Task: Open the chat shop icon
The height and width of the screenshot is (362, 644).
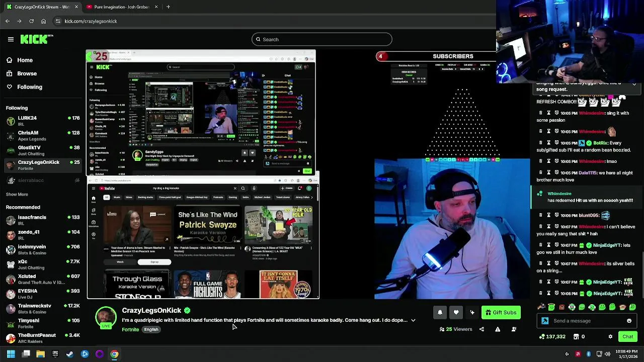Action: coord(577,336)
